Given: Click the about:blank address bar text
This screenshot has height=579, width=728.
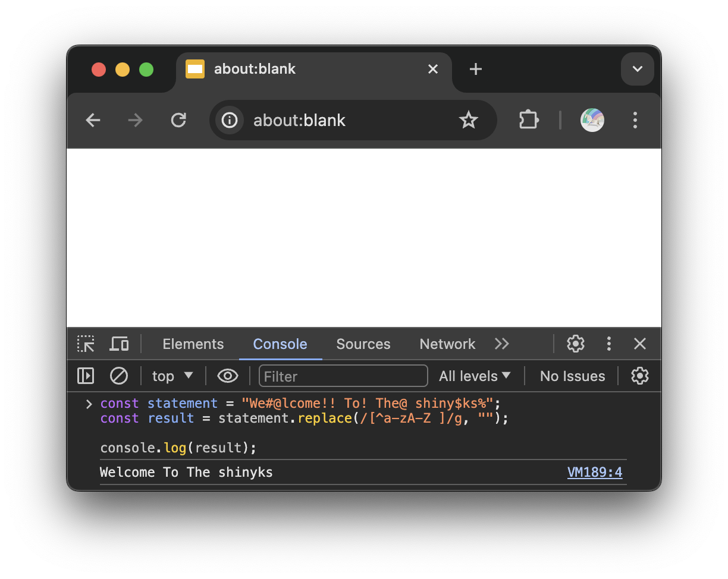Looking at the screenshot, I should click(x=299, y=121).
